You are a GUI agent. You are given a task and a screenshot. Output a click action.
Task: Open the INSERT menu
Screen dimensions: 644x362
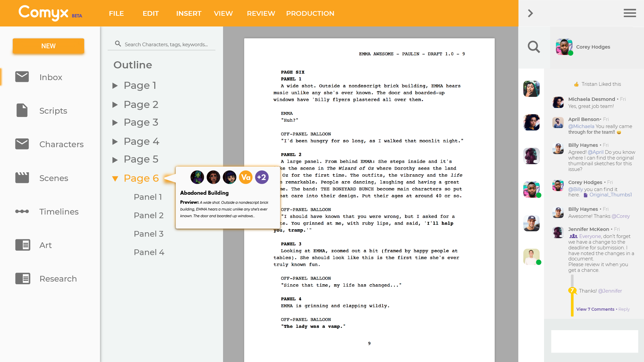coord(189,13)
